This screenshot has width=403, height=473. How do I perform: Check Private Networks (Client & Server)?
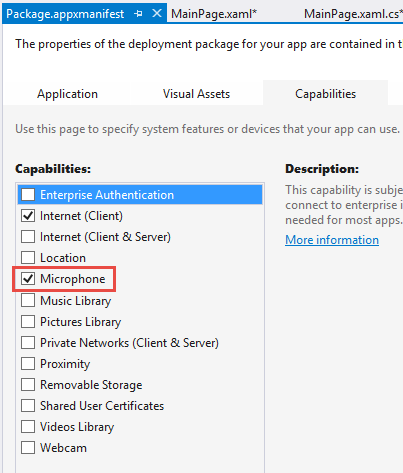coord(28,343)
